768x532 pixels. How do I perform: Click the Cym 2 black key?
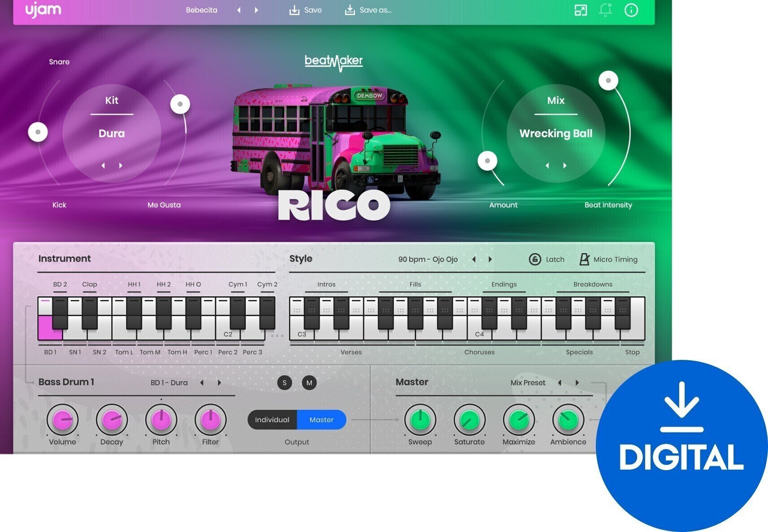[267, 312]
